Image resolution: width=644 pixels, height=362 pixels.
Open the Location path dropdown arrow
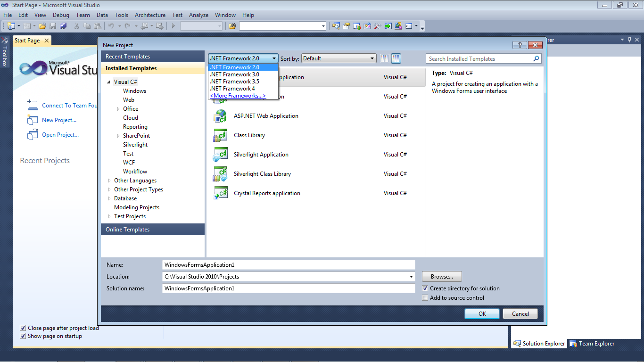click(411, 277)
